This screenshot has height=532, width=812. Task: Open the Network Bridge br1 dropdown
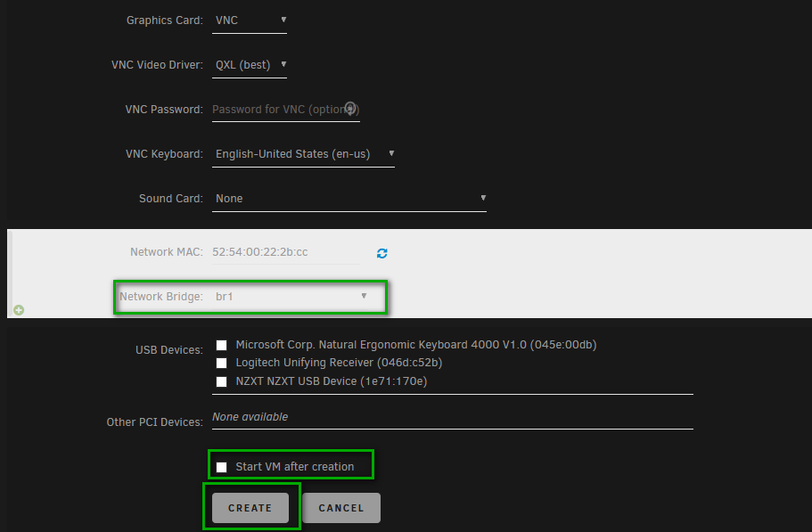pyautogui.click(x=291, y=297)
